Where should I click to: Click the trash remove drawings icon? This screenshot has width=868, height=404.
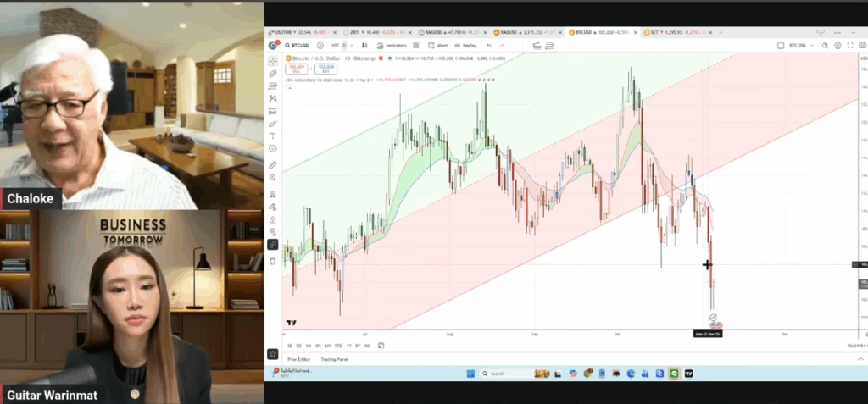click(x=273, y=261)
